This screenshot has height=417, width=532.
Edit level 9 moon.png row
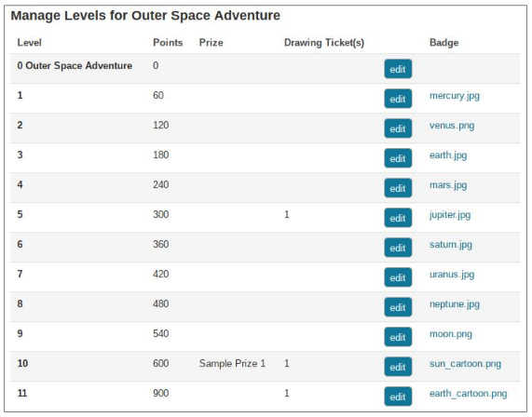(398, 337)
